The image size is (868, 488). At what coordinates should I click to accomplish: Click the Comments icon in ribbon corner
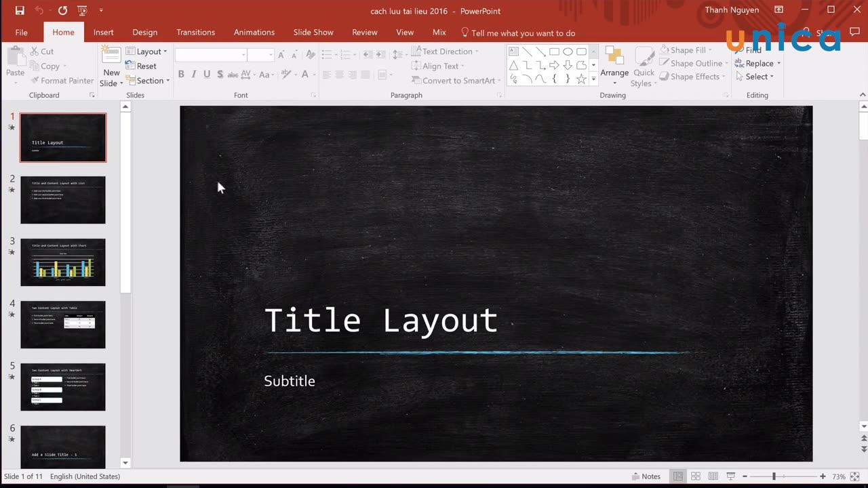pyautogui.click(x=854, y=33)
